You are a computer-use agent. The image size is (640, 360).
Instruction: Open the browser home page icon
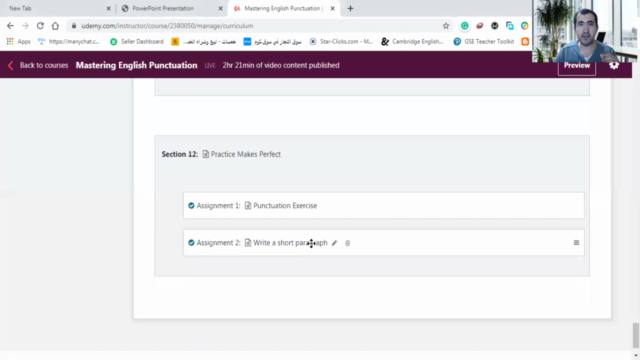point(55,26)
